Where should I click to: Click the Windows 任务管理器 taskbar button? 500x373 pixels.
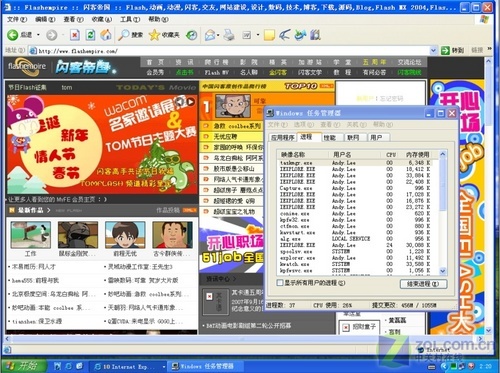click(204, 366)
